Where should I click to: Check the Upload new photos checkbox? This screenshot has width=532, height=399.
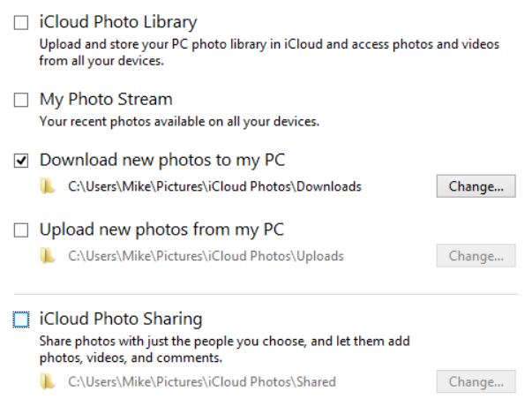point(21,231)
